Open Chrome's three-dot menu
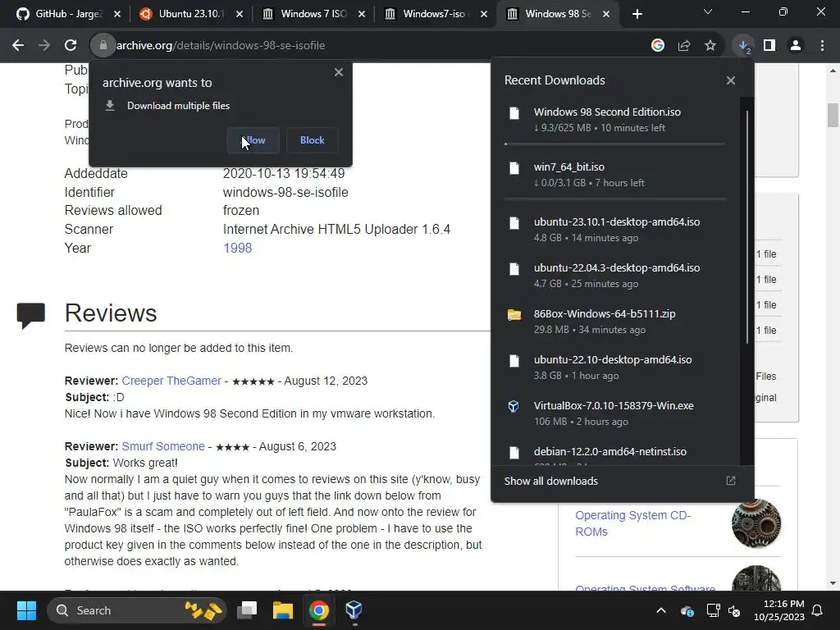Screen dimensions: 840x630 pos(822,46)
